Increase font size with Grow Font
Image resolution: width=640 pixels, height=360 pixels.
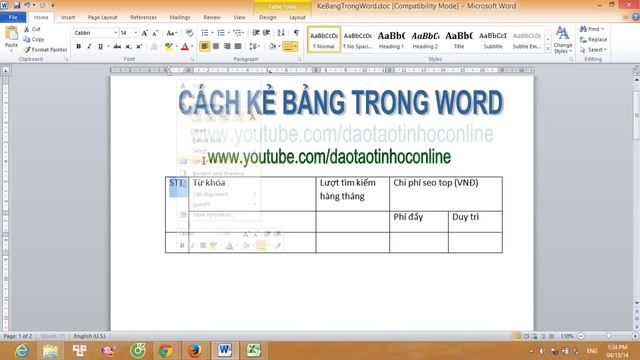[144, 33]
